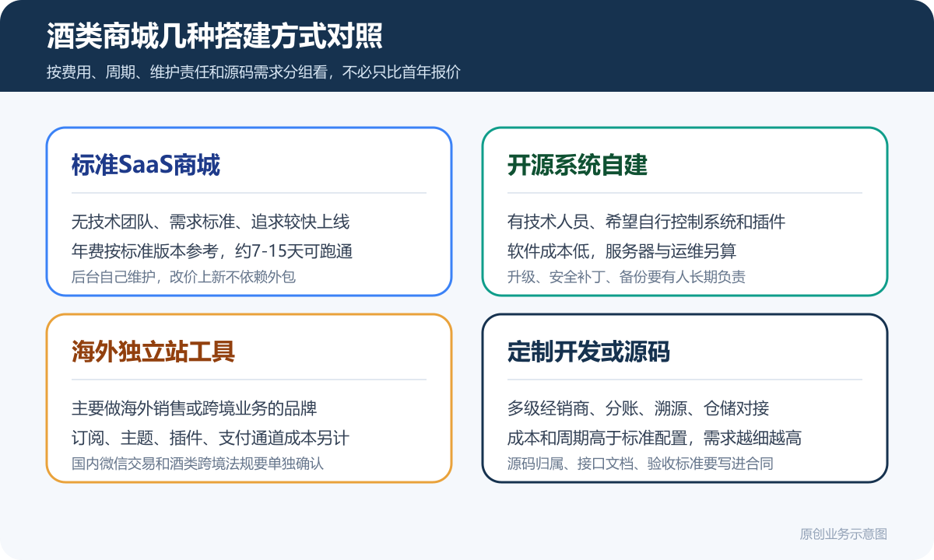Click the subtitle starting with 按费用、周期
This screenshot has width=934, height=560.
[x=254, y=72]
